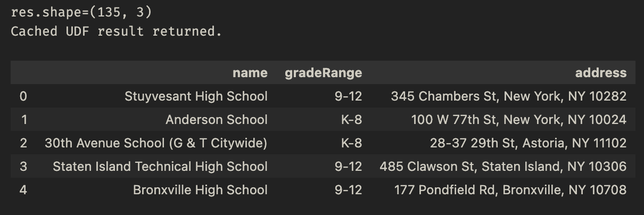This screenshot has width=644, height=215.
Task: Select row index 2
Action: point(23,143)
